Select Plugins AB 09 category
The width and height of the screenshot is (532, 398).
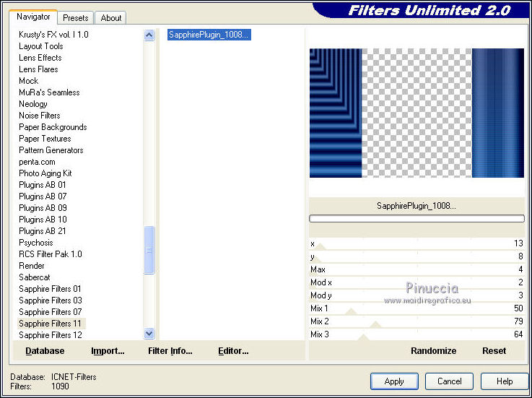click(43, 208)
